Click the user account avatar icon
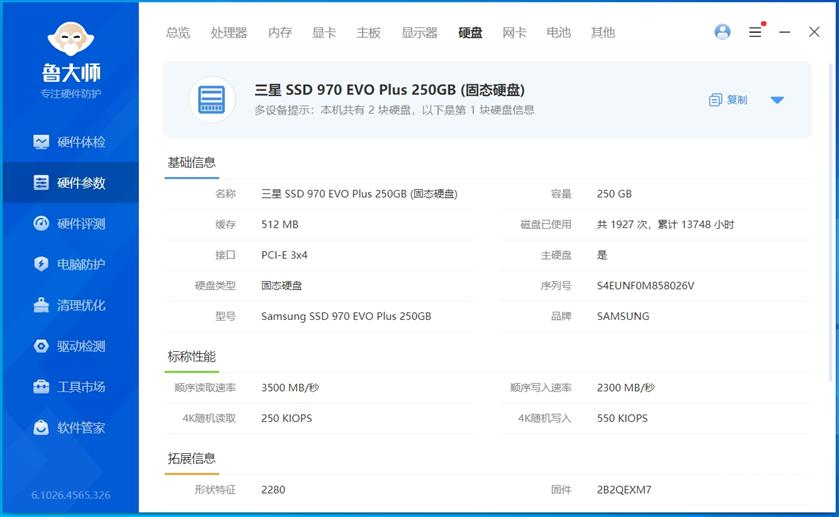This screenshot has height=517, width=839. (x=722, y=32)
